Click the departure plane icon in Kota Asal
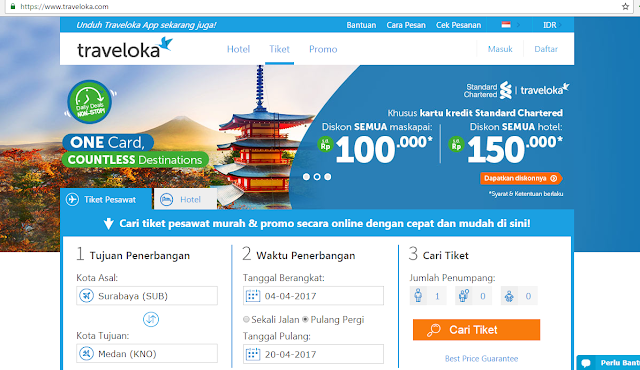640x370 pixels. pyautogui.click(x=86, y=295)
